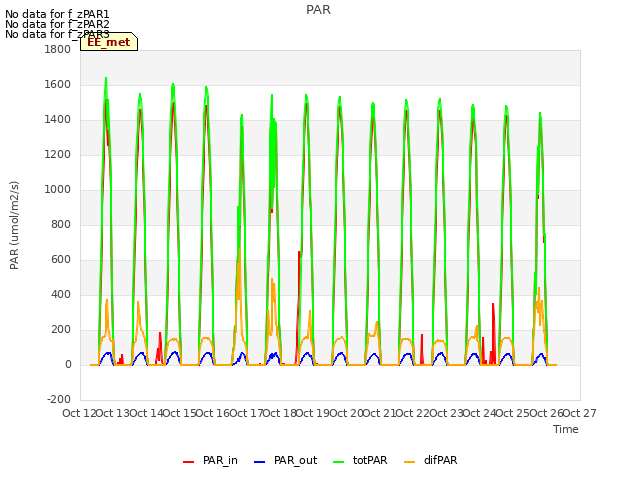
Task: Click the Time x-axis label
Action: click(566, 429)
